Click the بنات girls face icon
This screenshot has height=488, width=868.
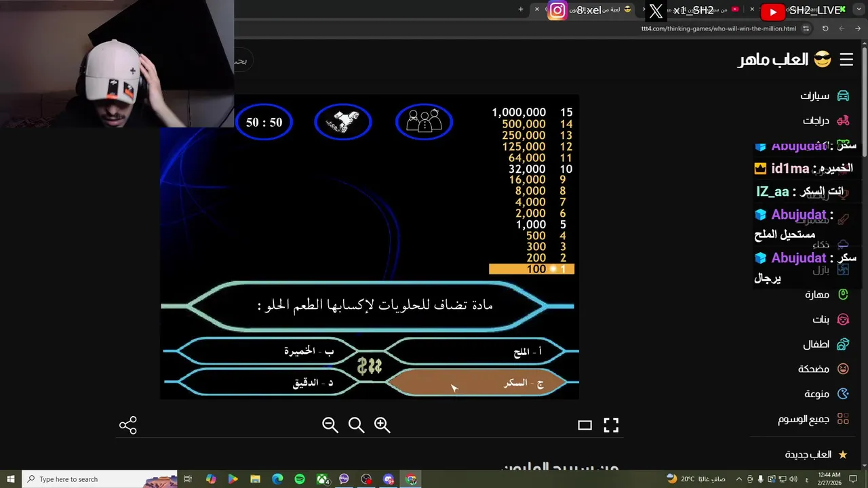click(843, 319)
